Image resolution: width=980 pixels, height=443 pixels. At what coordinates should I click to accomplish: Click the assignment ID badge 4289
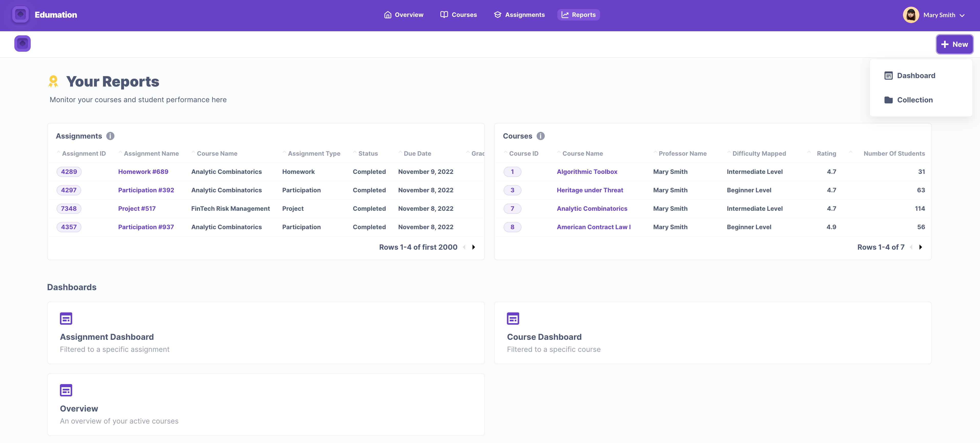click(x=69, y=172)
